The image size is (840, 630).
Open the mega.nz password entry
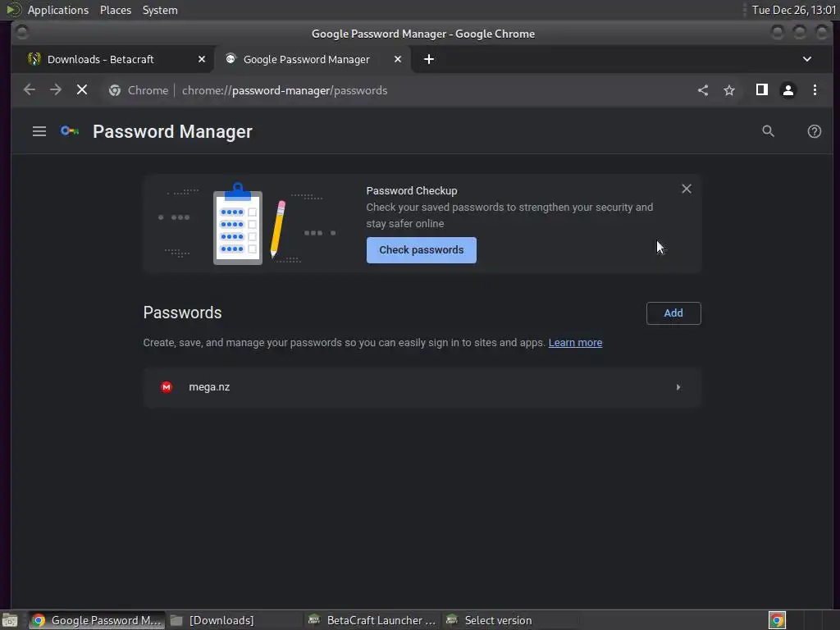coord(422,387)
